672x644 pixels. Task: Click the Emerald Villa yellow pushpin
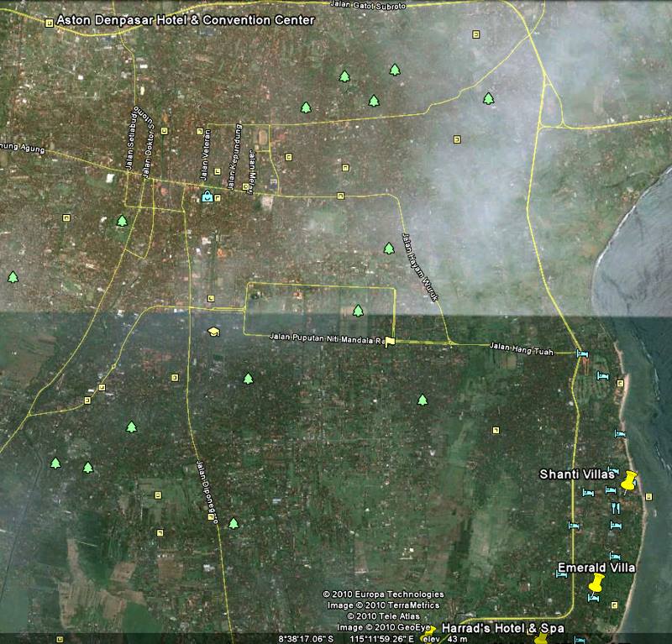coord(596,584)
